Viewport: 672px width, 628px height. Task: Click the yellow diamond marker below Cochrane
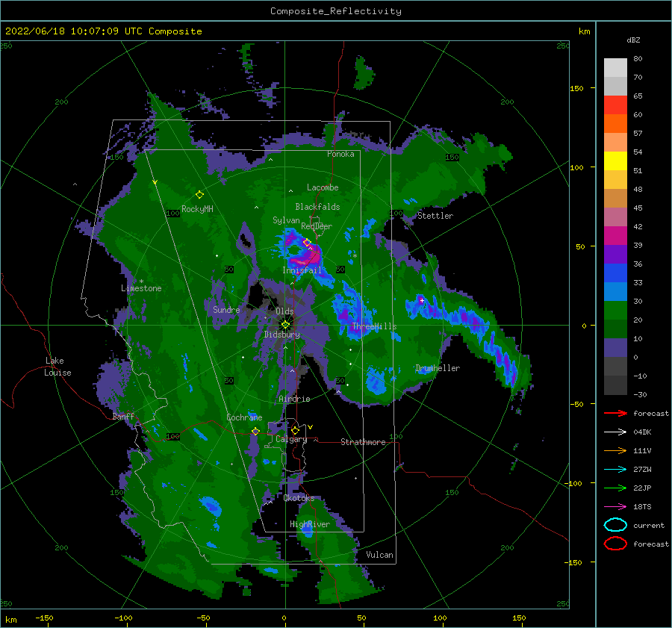(255, 432)
